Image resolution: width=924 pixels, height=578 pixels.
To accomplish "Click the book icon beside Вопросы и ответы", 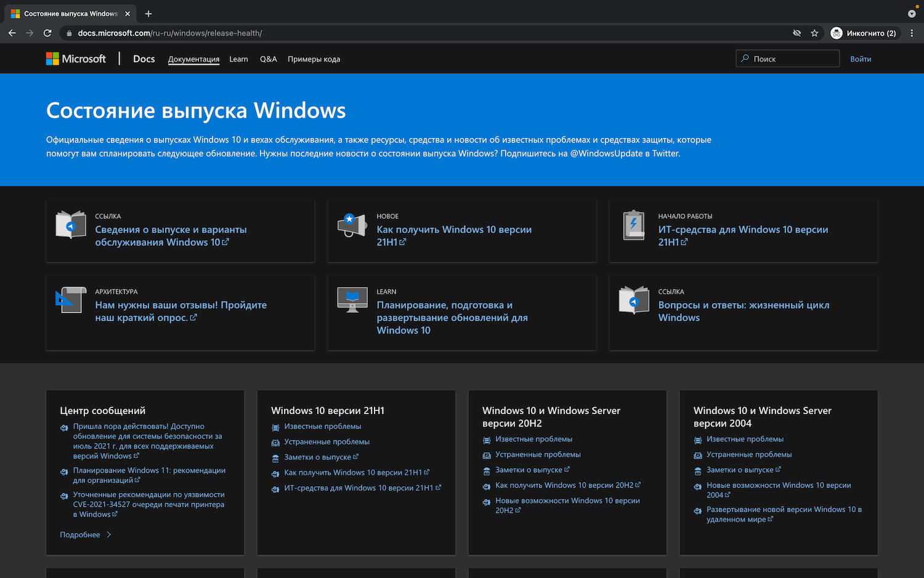I will pyautogui.click(x=633, y=300).
